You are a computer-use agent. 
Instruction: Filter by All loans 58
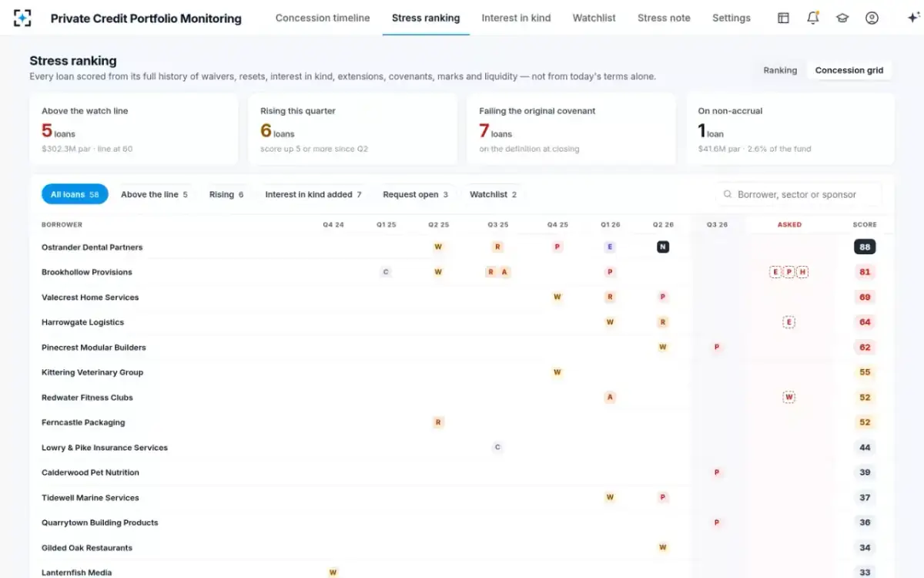(x=75, y=194)
